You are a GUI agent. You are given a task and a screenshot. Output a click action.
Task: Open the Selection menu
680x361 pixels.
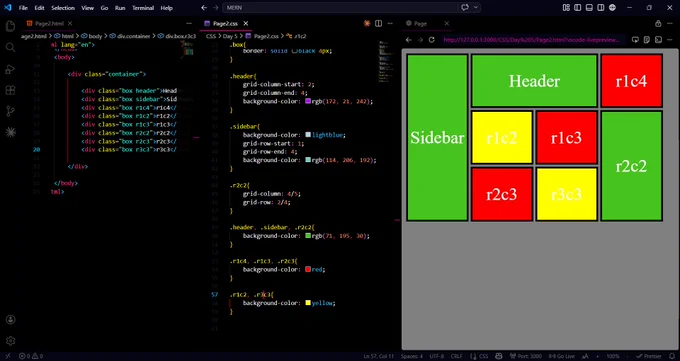pyautogui.click(x=63, y=8)
